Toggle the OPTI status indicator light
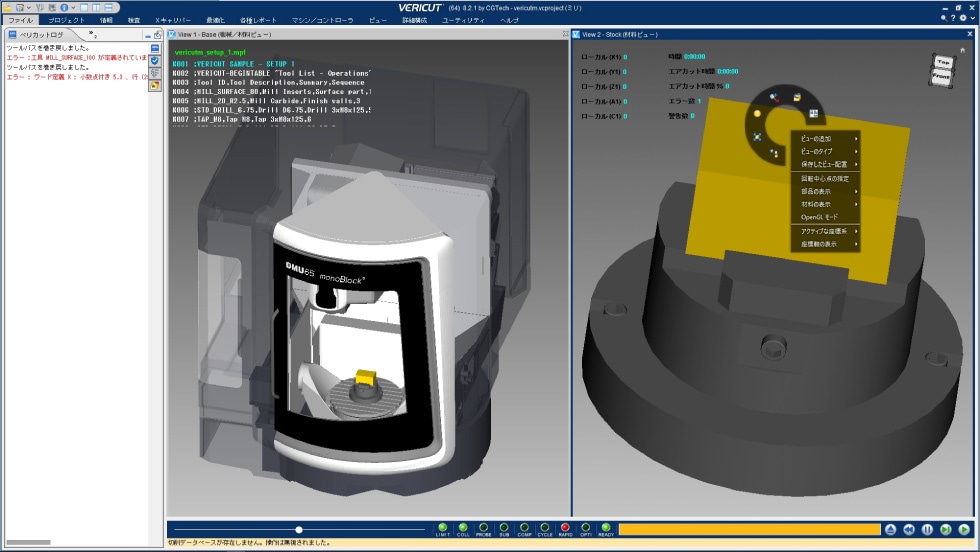980x552 pixels. [585, 527]
